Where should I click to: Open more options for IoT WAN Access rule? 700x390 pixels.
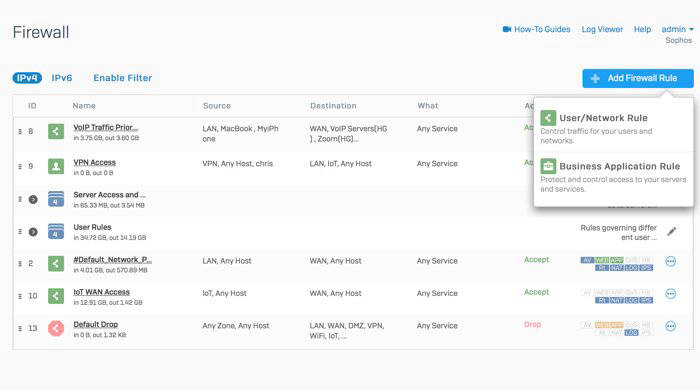[x=671, y=294]
